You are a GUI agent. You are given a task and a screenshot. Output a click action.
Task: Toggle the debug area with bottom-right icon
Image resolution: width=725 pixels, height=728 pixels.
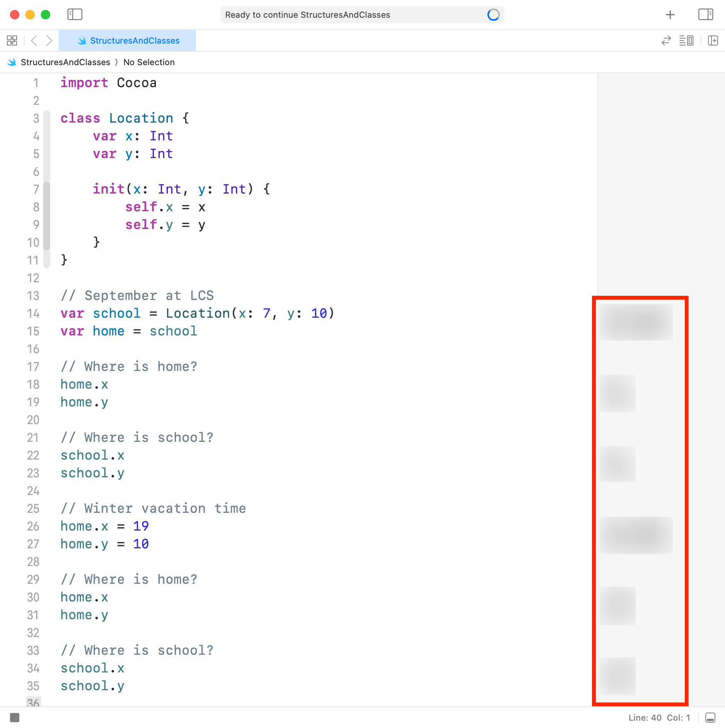click(x=711, y=718)
